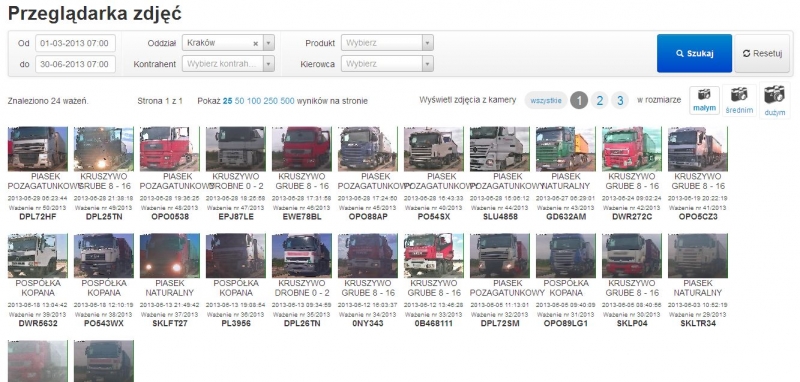Viewport: 800px width, 382px height.
Task: Open the Kierowca dropdown
Action: [x=387, y=64]
